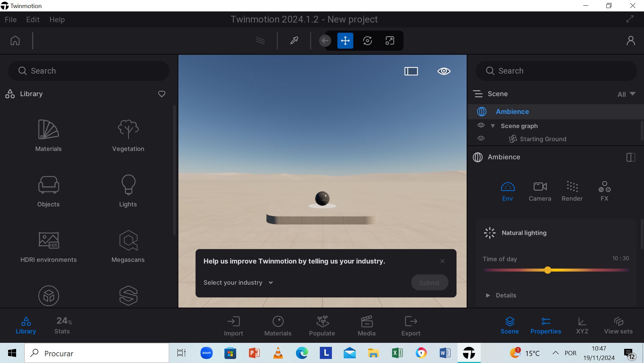This screenshot has height=363, width=644.
Task: Click the Time of day slider handle
Action: tap(548, 270)
